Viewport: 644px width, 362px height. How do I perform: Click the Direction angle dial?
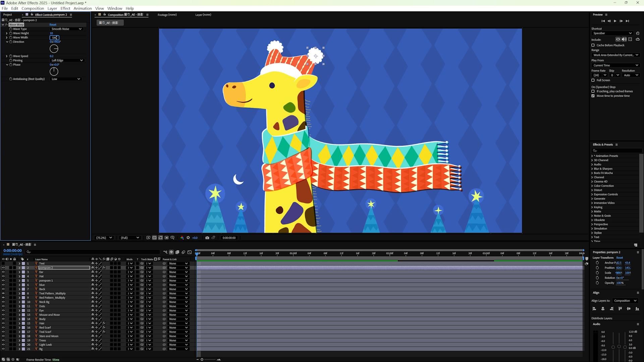54,49
